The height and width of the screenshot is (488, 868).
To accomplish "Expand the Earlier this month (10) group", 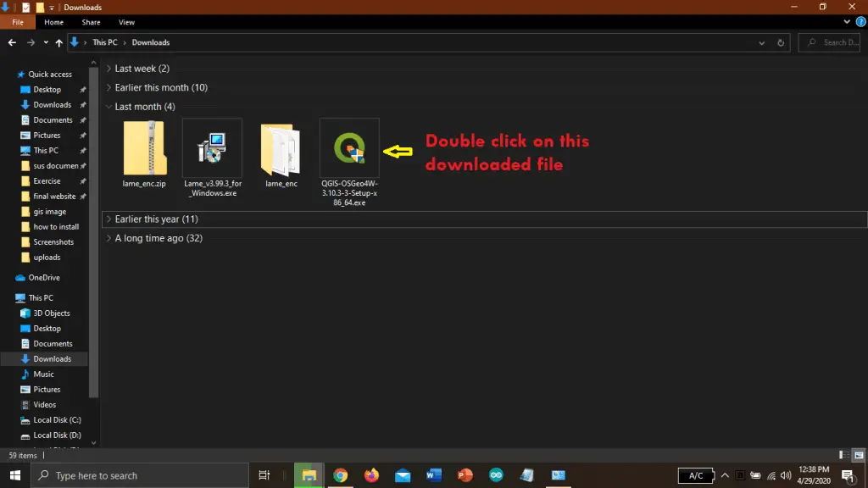I will click(x=109, y=87).
